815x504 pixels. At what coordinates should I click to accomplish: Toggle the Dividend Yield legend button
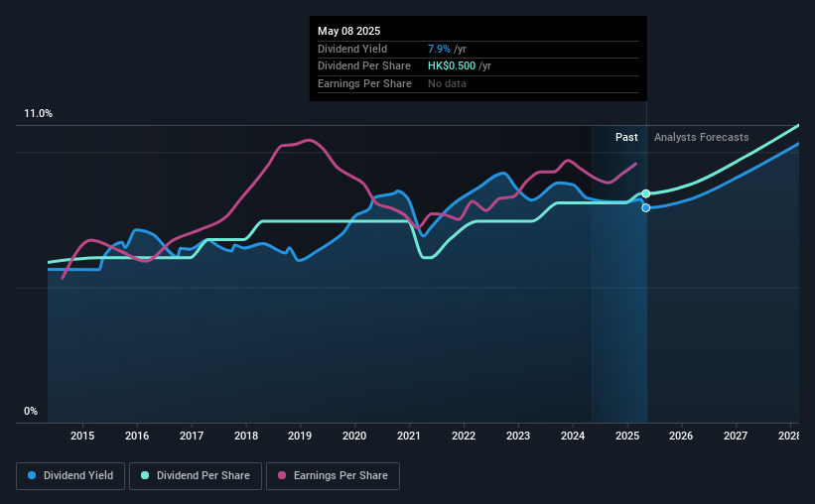click(70, 476)
